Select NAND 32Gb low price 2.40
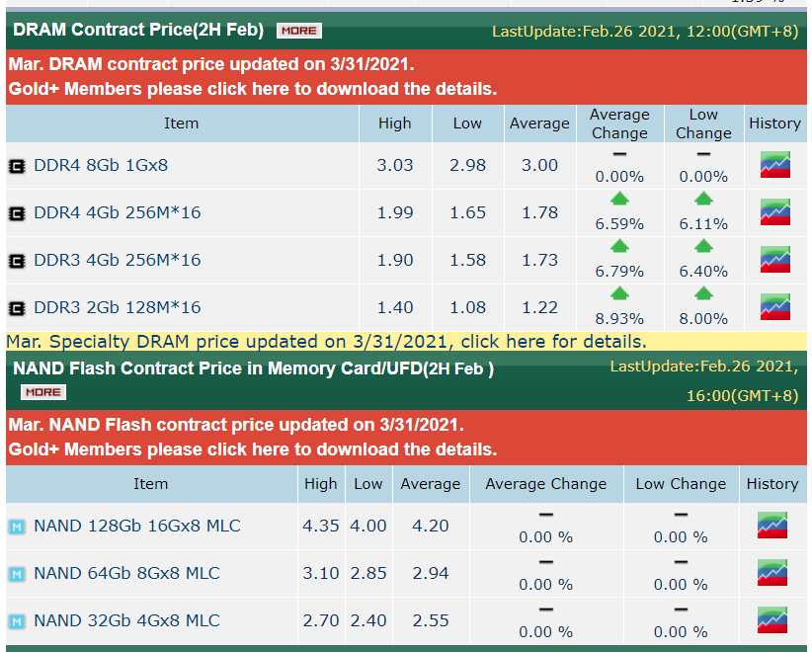 pos(368,621)
